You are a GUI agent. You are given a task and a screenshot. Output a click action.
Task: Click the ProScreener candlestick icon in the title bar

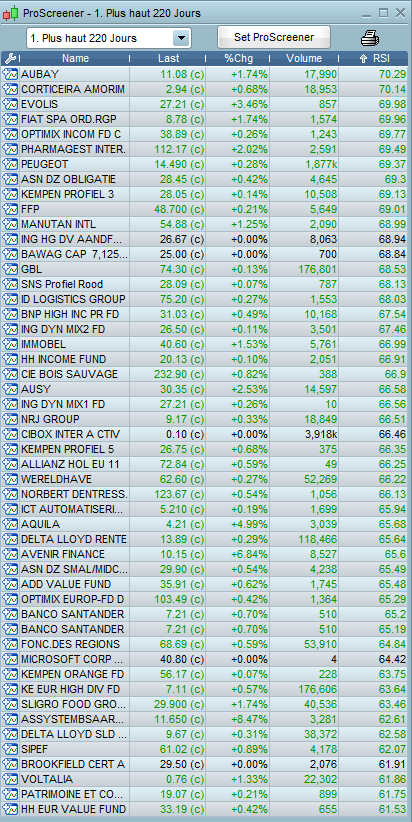coord(10,13)
